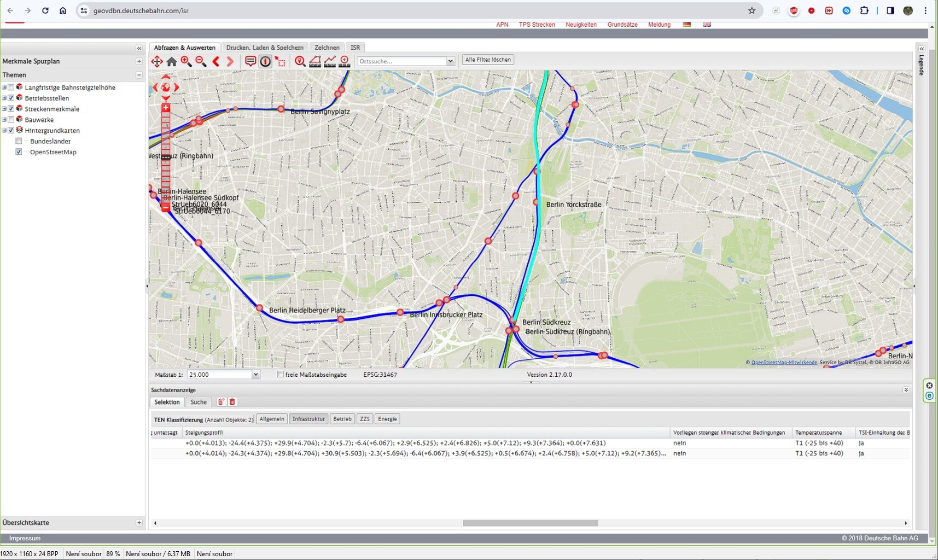
Task: Select the rectangle selection tool
Action: (280, 61)
